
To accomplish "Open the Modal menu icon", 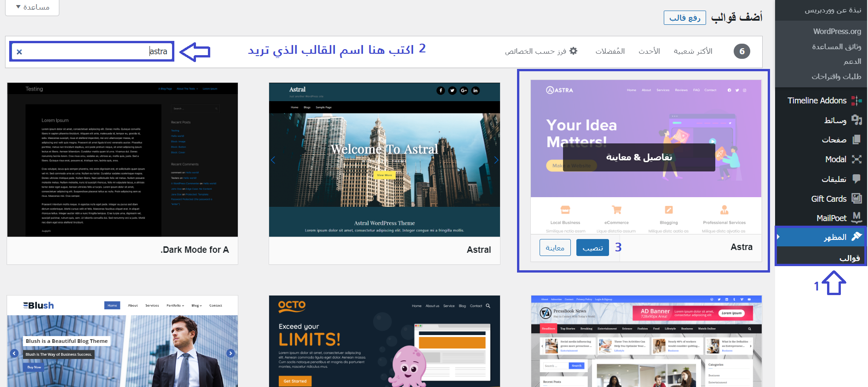I will point(857,159).
